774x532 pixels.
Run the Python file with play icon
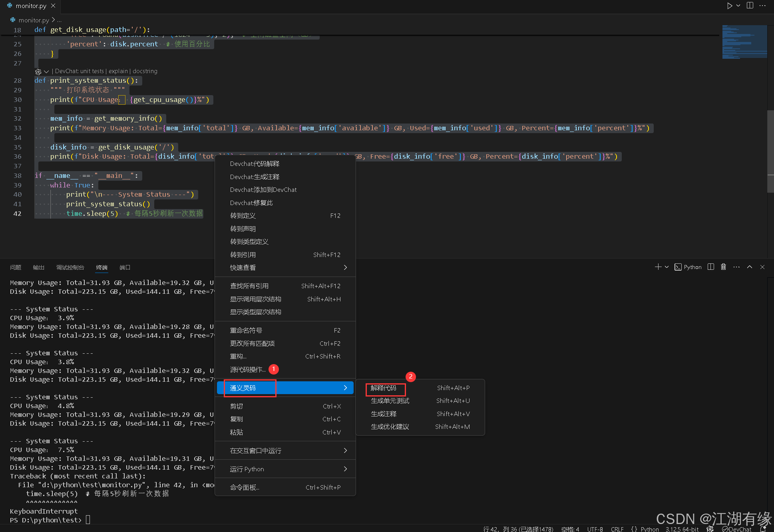730,6
